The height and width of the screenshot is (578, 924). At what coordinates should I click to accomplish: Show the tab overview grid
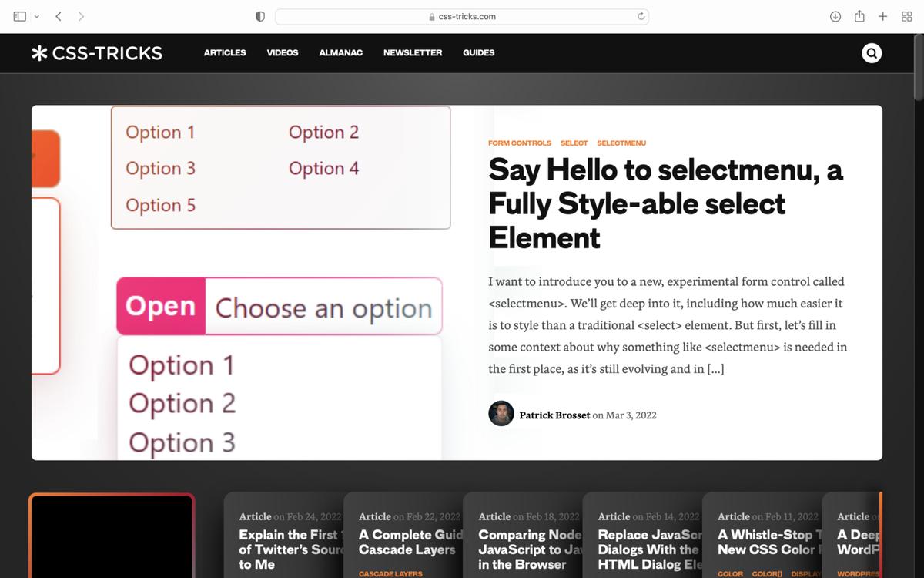[x=906, y=16]
